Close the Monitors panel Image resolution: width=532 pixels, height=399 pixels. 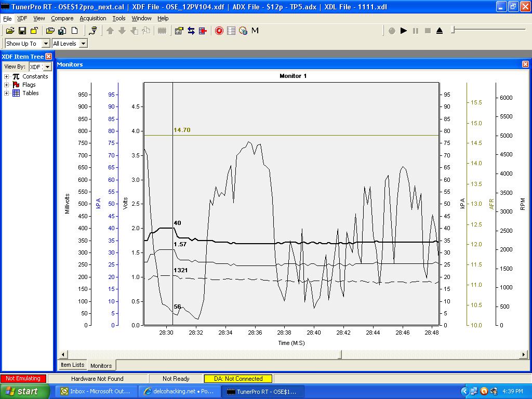pyautogui.click(x=525, y=64)
